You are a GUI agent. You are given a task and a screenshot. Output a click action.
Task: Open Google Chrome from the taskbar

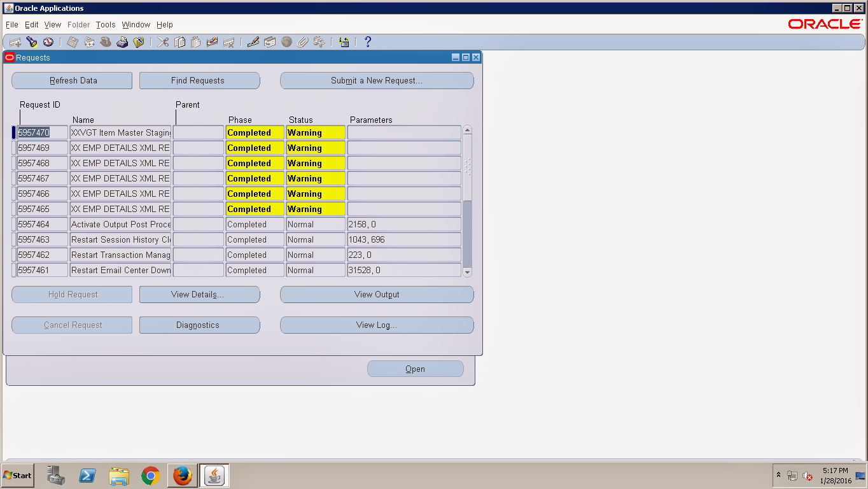pos(151,476)
